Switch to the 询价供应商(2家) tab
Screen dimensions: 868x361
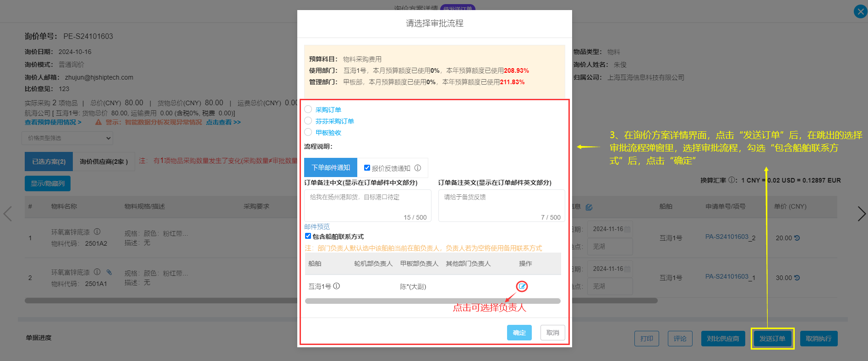click(x=104, y=162)
